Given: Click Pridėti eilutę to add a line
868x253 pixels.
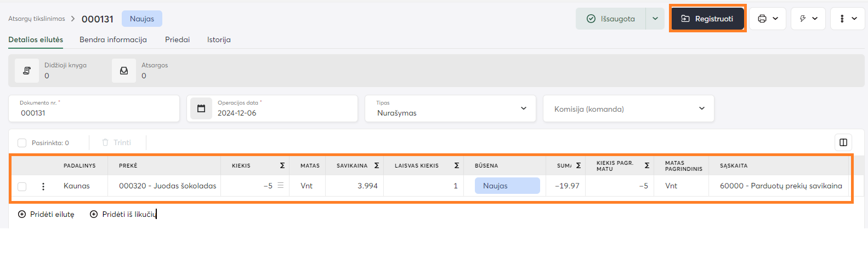Looking at the screenshot, I should click(x=47, y=214).
